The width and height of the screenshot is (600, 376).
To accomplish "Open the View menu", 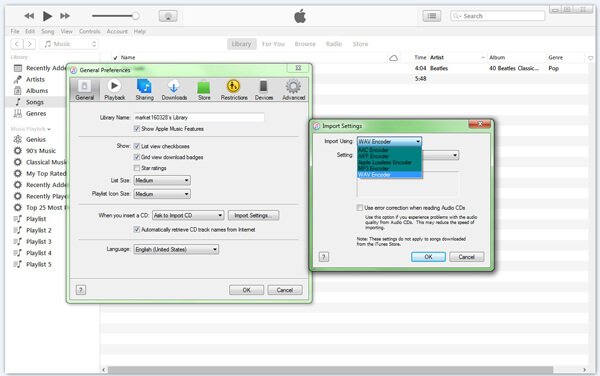I will (67, 31).
